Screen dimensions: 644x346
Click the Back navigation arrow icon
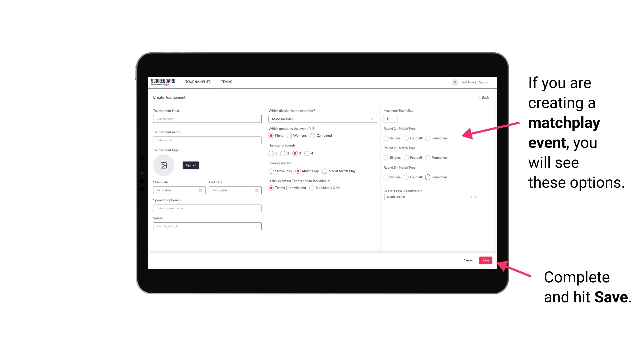point(479,97)
